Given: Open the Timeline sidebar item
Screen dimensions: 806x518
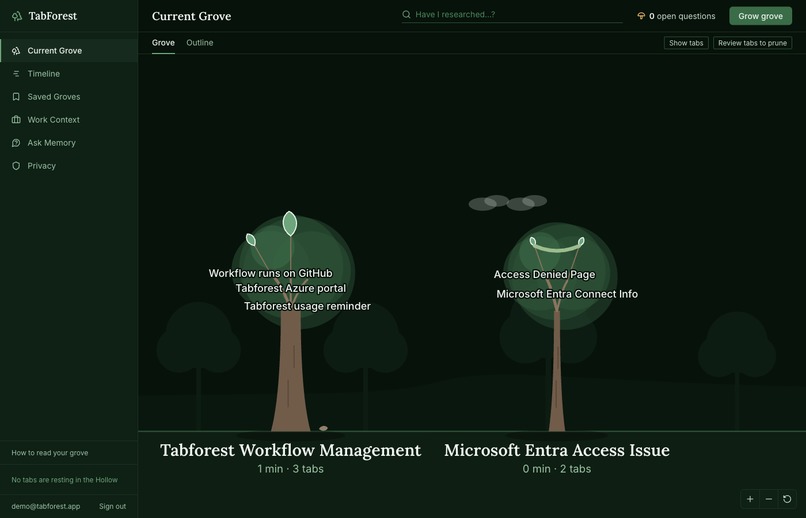Looking at the screenshot, I should (x=69, y=73).
